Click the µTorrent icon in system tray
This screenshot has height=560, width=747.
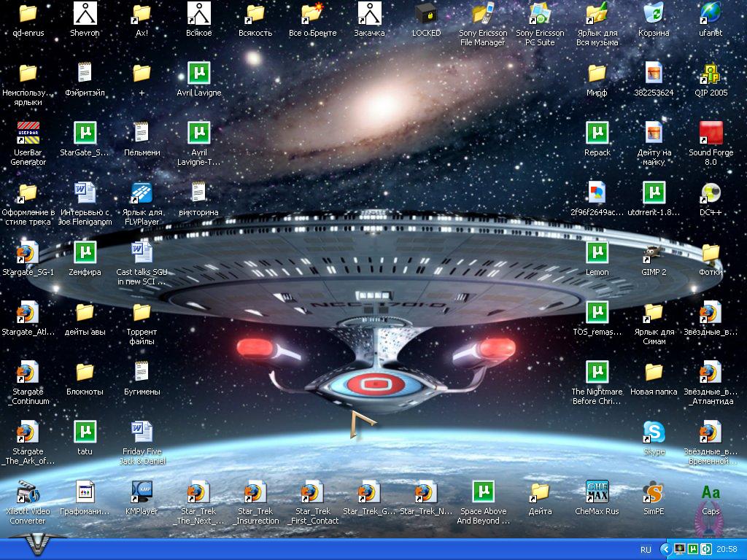point(692,549)
